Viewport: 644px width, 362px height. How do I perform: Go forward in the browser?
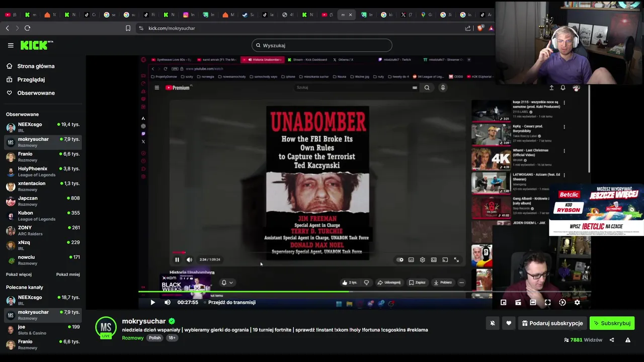tap(17, 28)
